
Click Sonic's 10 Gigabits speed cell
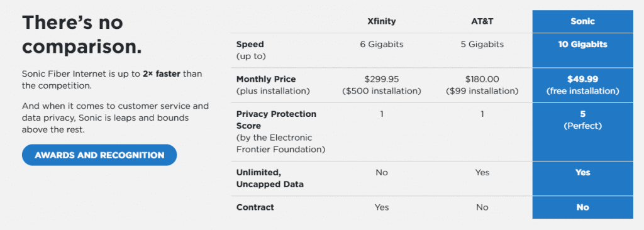click(583, 45)
